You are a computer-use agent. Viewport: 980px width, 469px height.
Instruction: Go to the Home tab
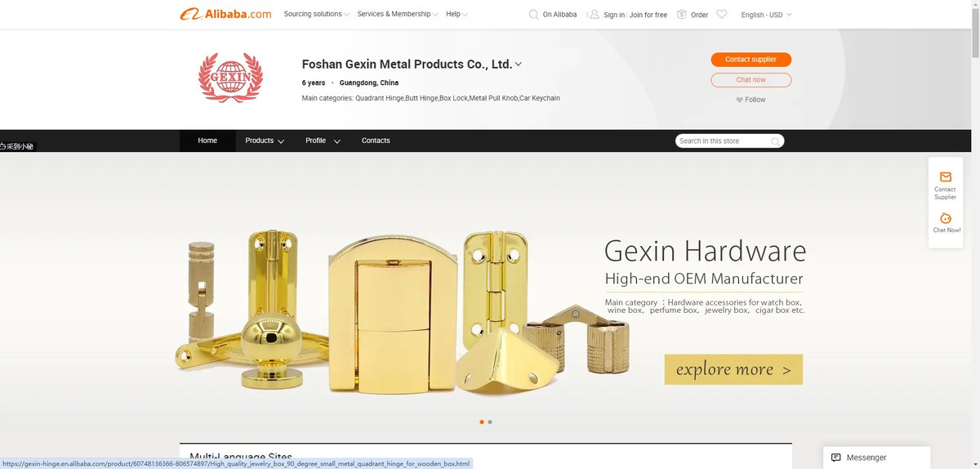point(207,141)
